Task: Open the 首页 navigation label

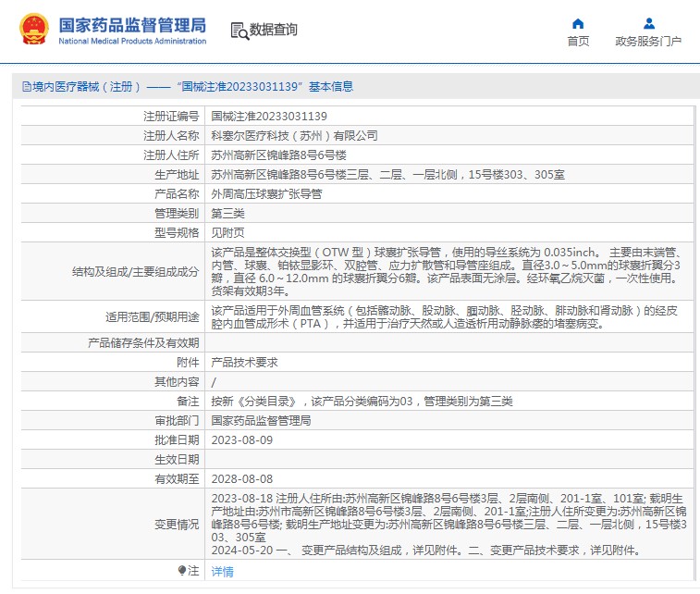Action: pyautogui.click(x=578, y=42)
